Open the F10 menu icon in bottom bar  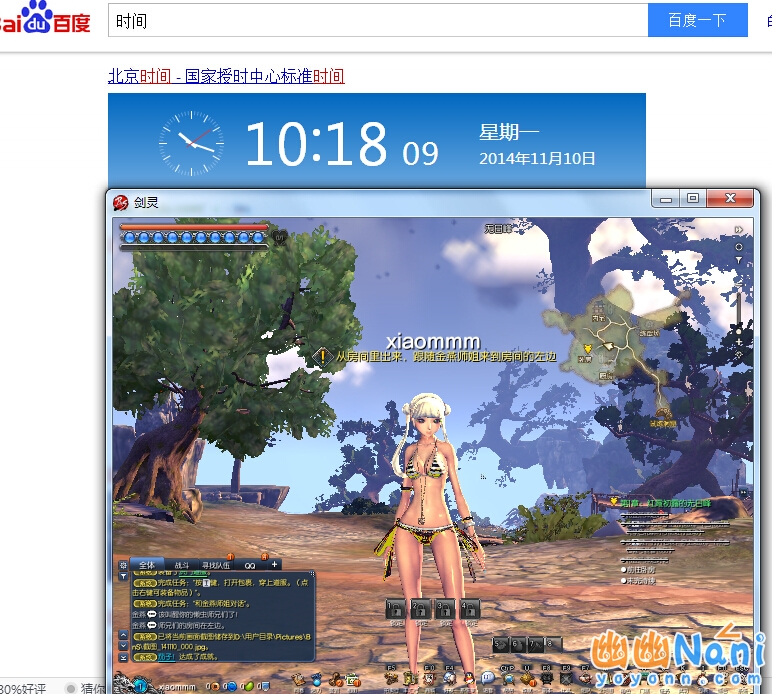[430, 679]
